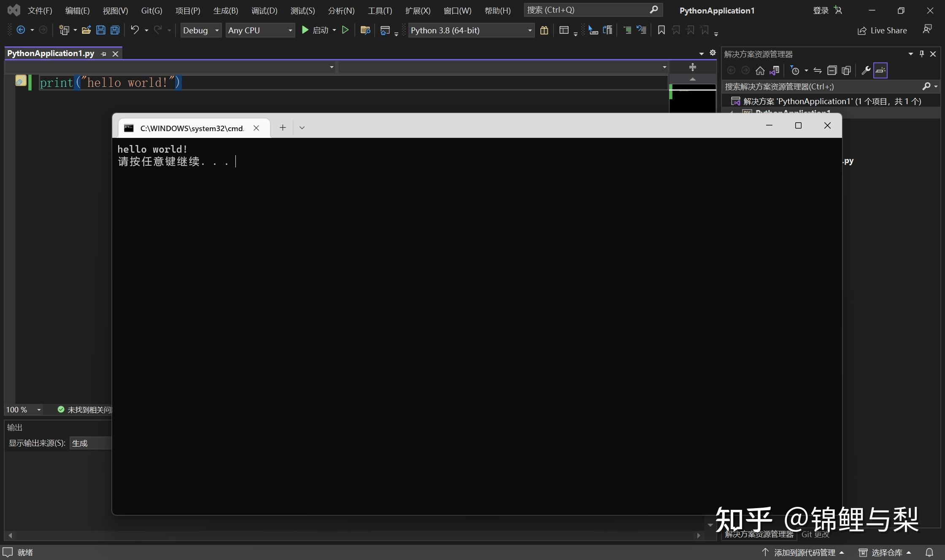Click the Undo icon in the toolbar
The width and height of the screenshot is (945, 560).
[x=134, y=30]
